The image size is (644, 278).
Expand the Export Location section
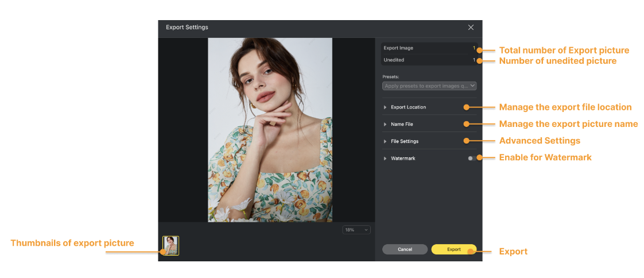tap(385, 107)
